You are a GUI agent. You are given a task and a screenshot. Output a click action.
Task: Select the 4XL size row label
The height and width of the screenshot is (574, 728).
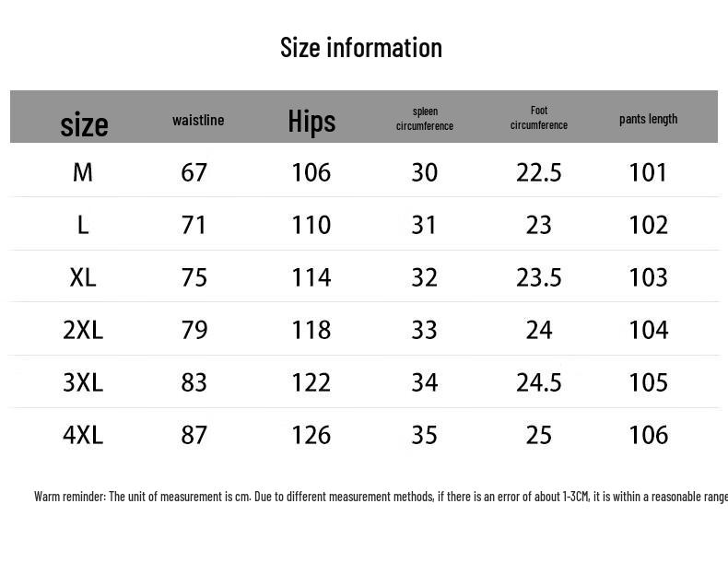click(83, 435)
